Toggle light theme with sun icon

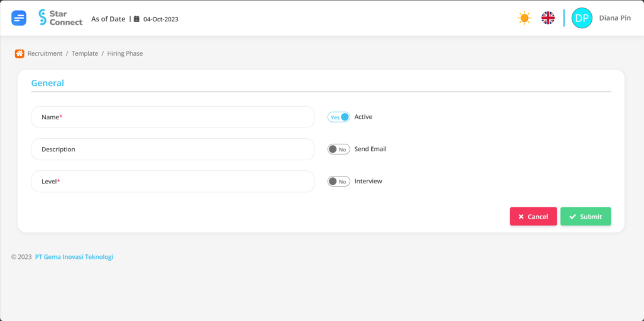(x=524, y=18)
